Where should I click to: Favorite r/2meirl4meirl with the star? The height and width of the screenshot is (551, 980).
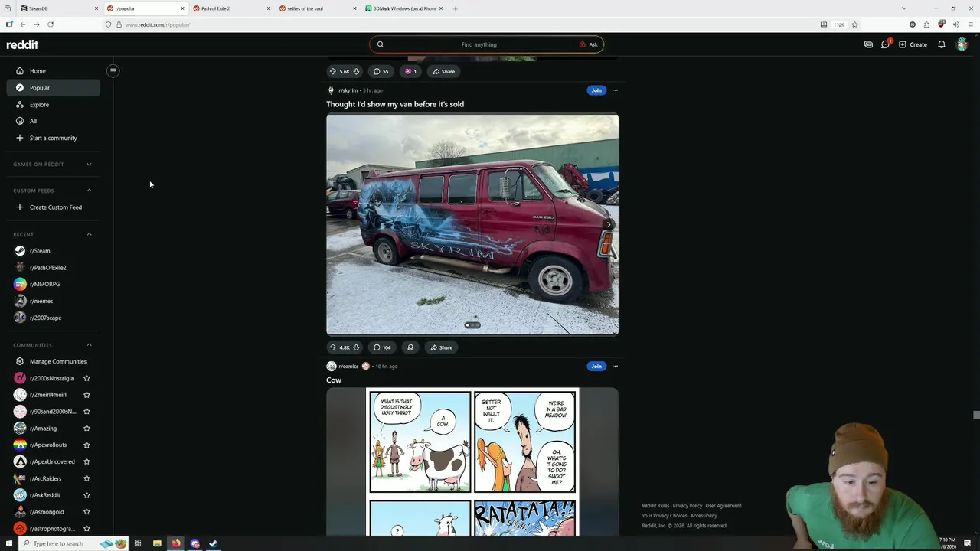[x=87, y=395]
